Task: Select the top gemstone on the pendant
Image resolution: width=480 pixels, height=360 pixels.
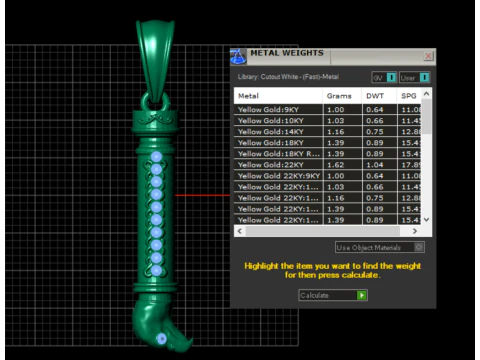Action: (156, 157)
